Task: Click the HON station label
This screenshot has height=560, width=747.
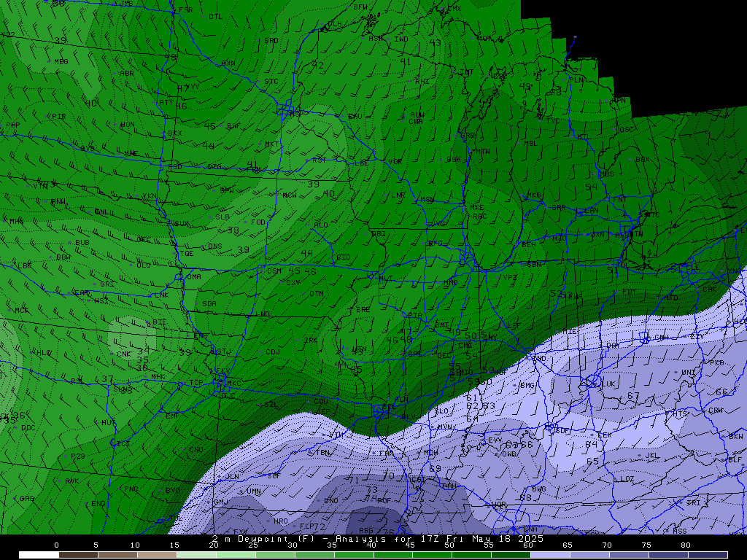Action: pos(127,125)
